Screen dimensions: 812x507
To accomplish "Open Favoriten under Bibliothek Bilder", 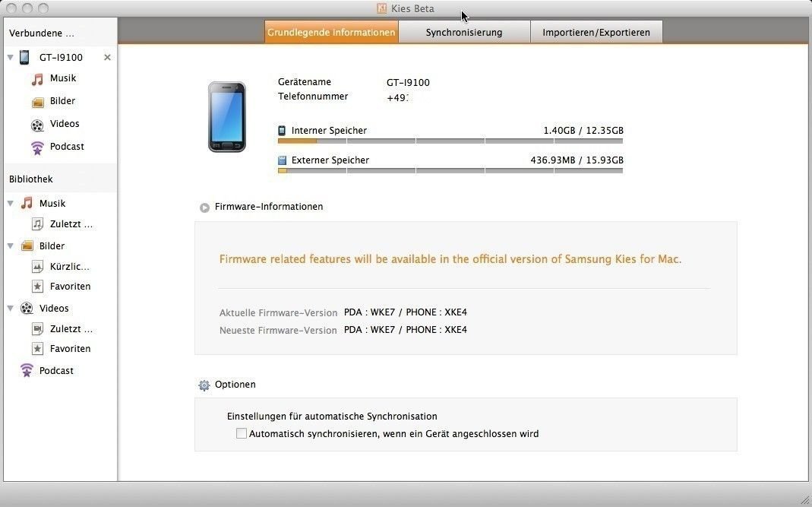I will [x=71, y=286].
